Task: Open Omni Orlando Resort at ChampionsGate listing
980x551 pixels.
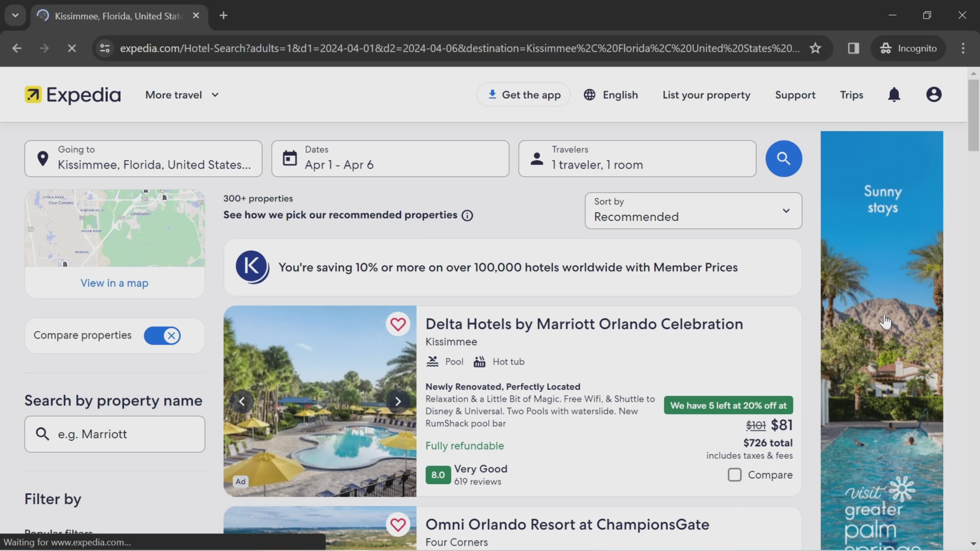Action: 567,524
